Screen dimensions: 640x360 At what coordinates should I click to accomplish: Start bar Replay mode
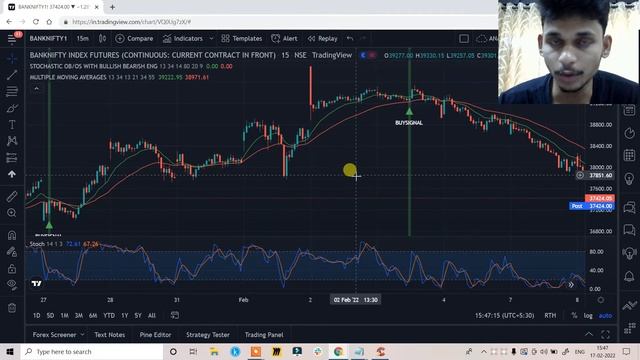coord(322,38)
